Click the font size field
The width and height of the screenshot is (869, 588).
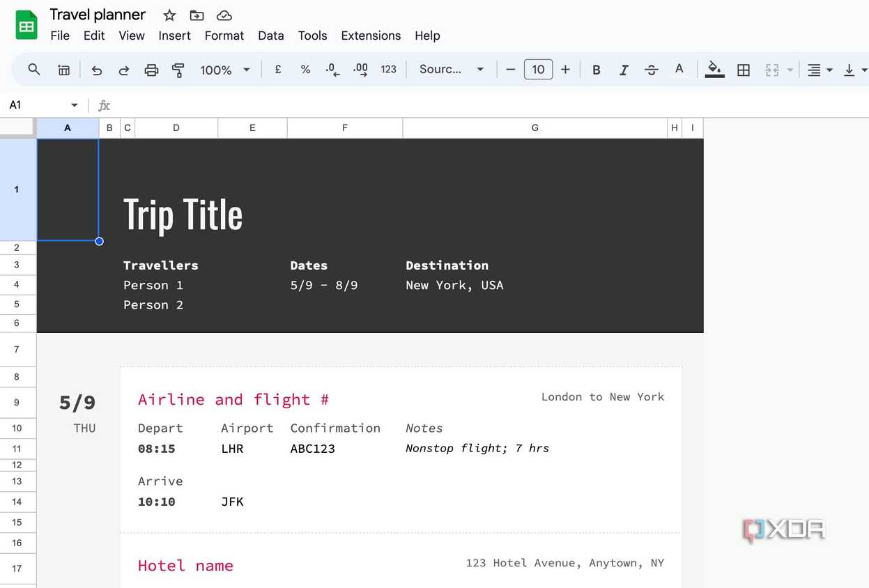point(539,69)
